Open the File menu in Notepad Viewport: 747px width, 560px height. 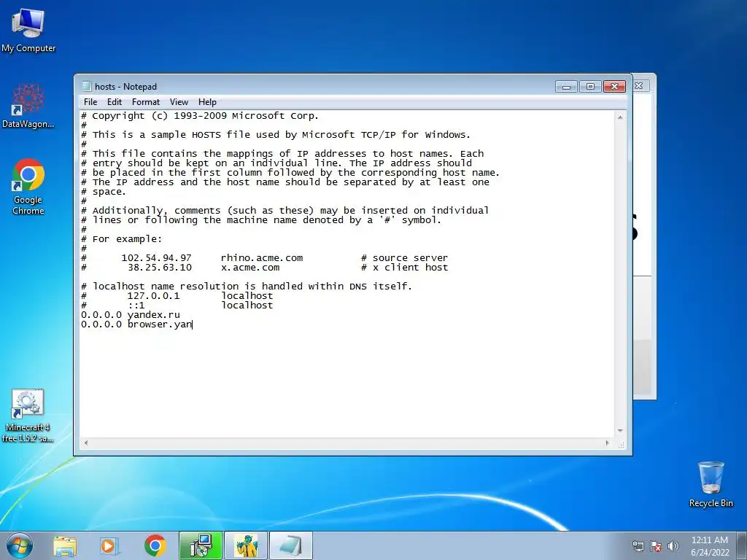coord(90,102)
